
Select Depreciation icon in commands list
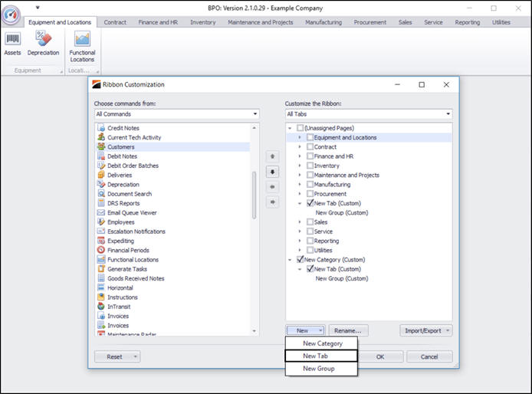[101, 184]
